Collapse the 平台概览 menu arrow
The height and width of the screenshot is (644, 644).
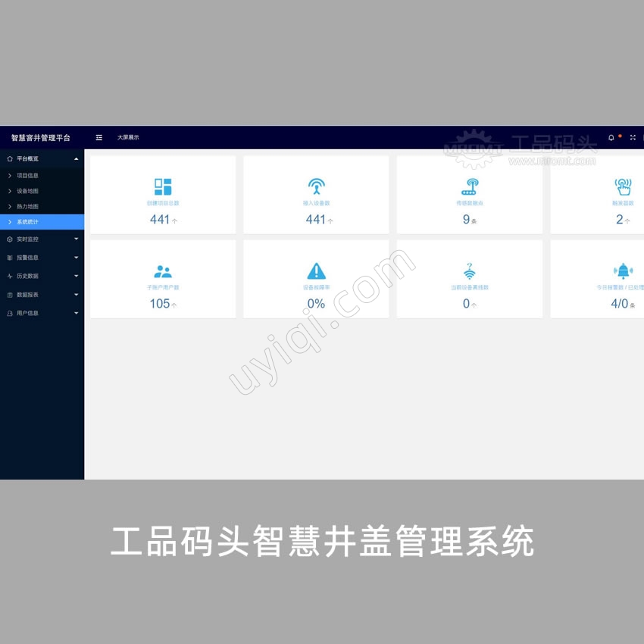pos(76,159)
